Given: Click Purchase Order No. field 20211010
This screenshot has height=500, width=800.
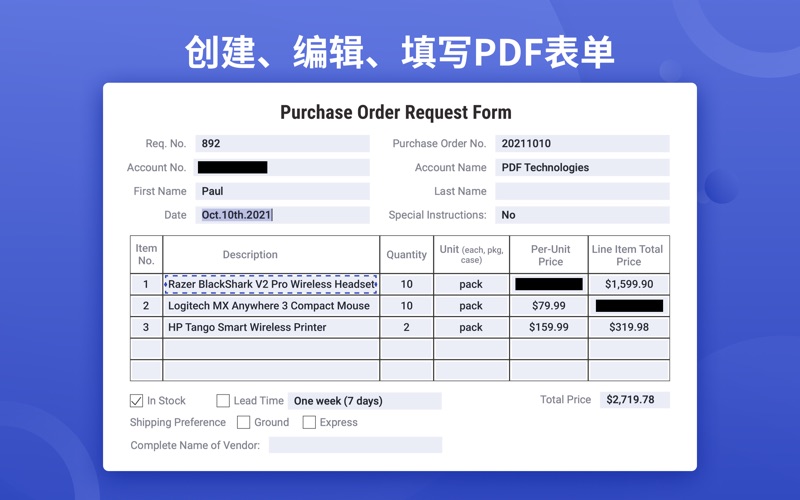Looking at the screenshot, I should [x=582, y=143].
